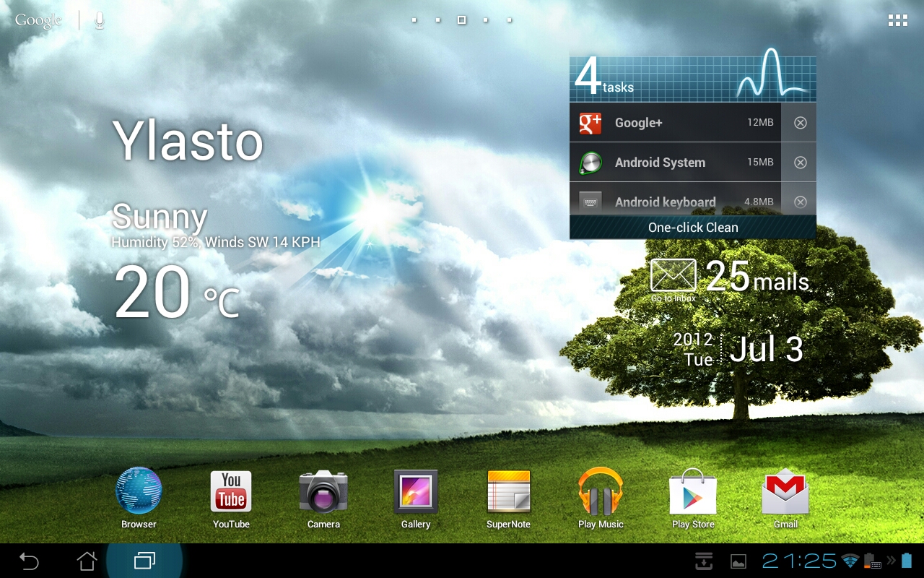Viewport: 924px width, 578px height.
Task: Tap the Android System 15MB value
Action: [x=760, y=163]
